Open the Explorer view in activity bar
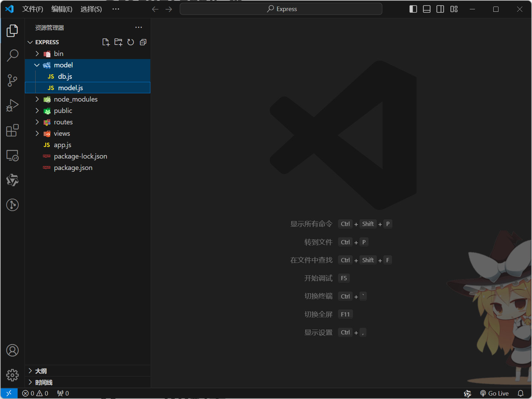The image size is (532, 399). click(12, 31)
